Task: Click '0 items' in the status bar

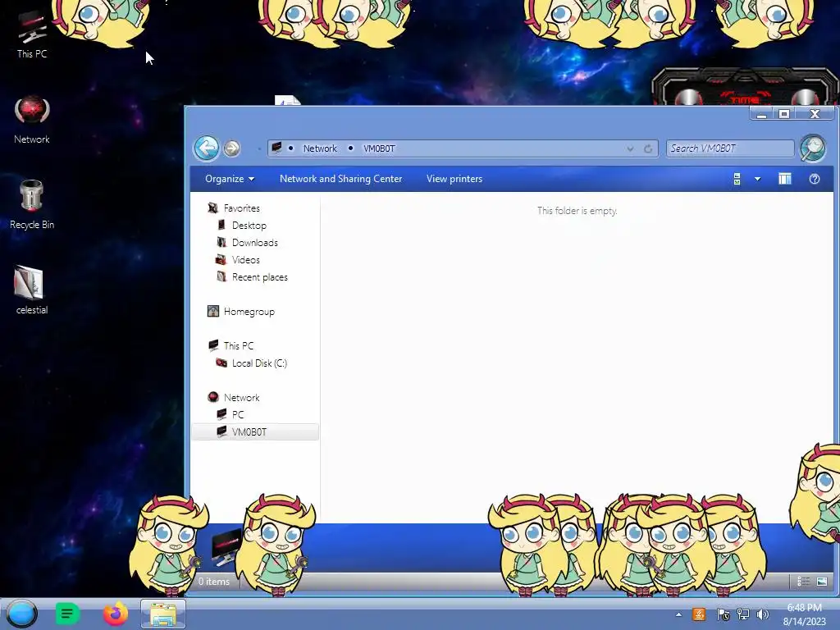Action: [x=214, y=582]
